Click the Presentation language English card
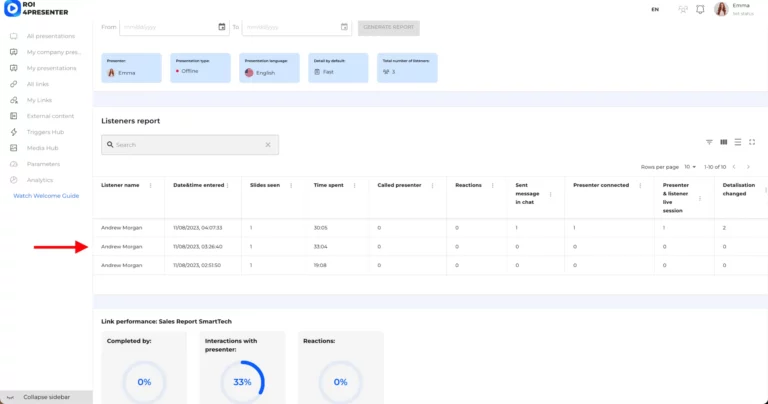This screenshot has height=404, width=768. (x=269, y=68)
